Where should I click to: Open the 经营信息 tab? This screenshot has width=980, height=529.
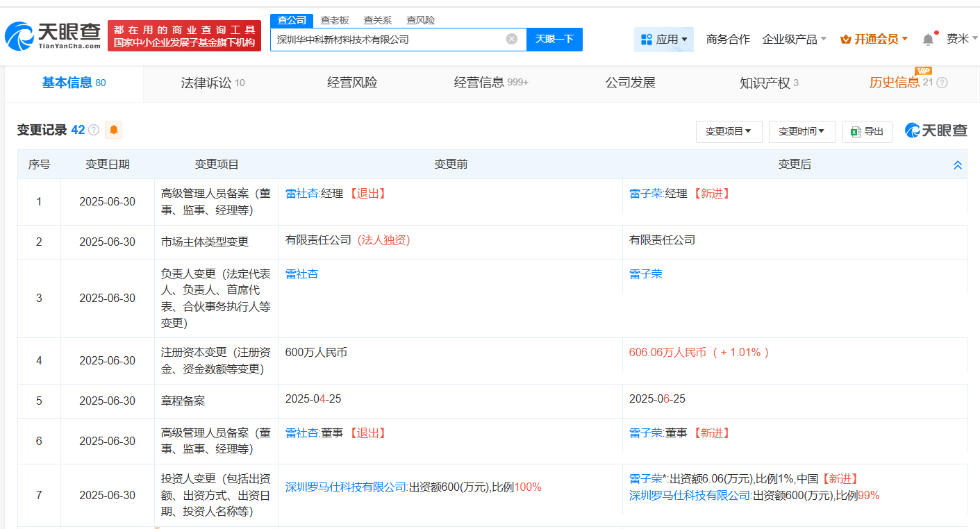(x=491, y=83)
